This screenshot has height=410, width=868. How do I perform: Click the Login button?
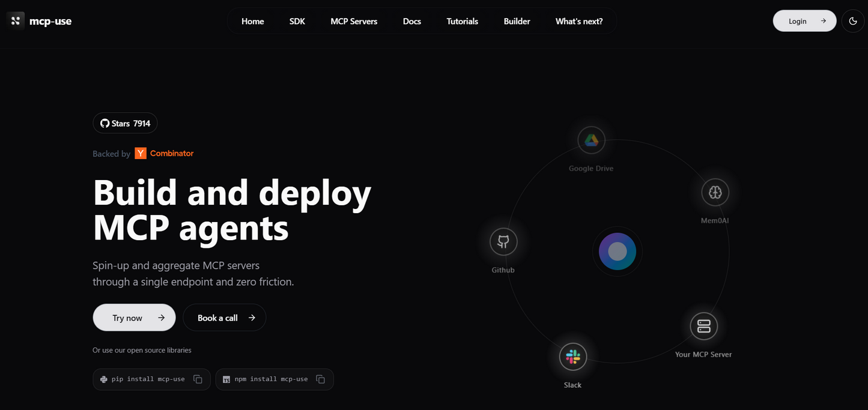point(804,21)
